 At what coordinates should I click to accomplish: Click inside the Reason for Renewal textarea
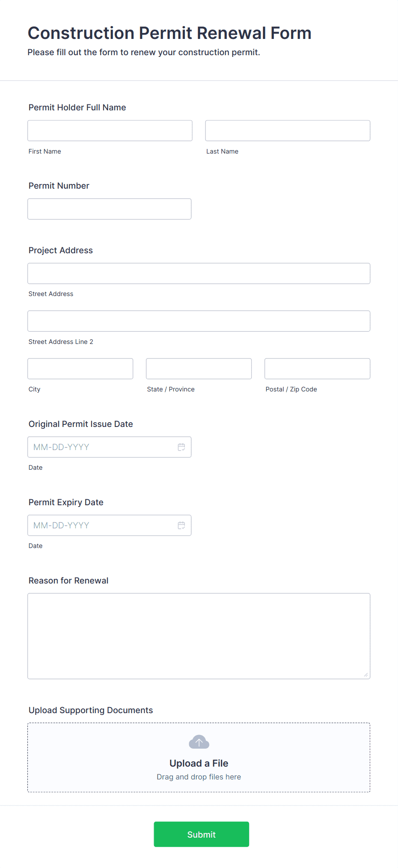tap(199, 636)
